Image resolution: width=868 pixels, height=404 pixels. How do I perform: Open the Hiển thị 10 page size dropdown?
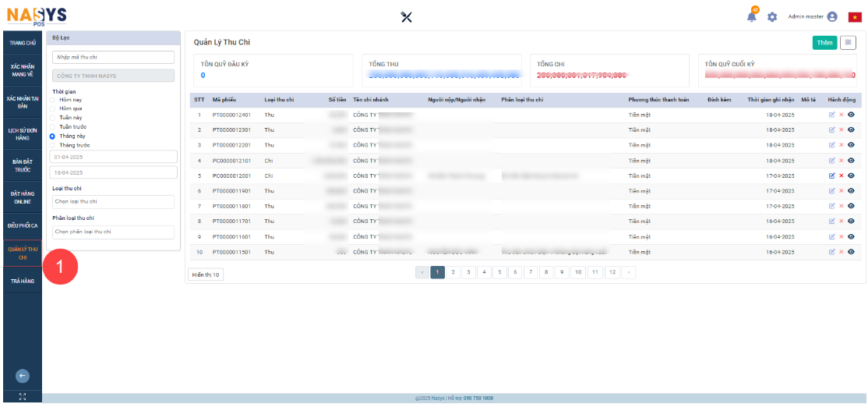point(206,275)
